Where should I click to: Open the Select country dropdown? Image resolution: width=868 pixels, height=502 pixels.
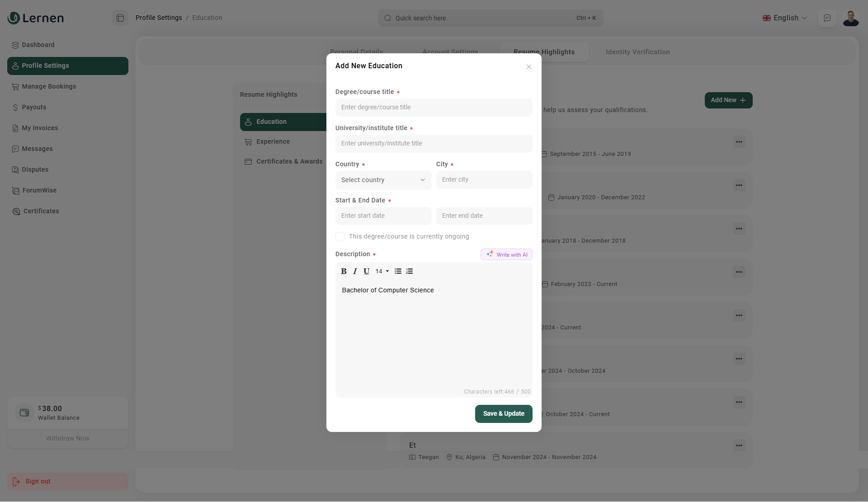(x=383, y=180)
